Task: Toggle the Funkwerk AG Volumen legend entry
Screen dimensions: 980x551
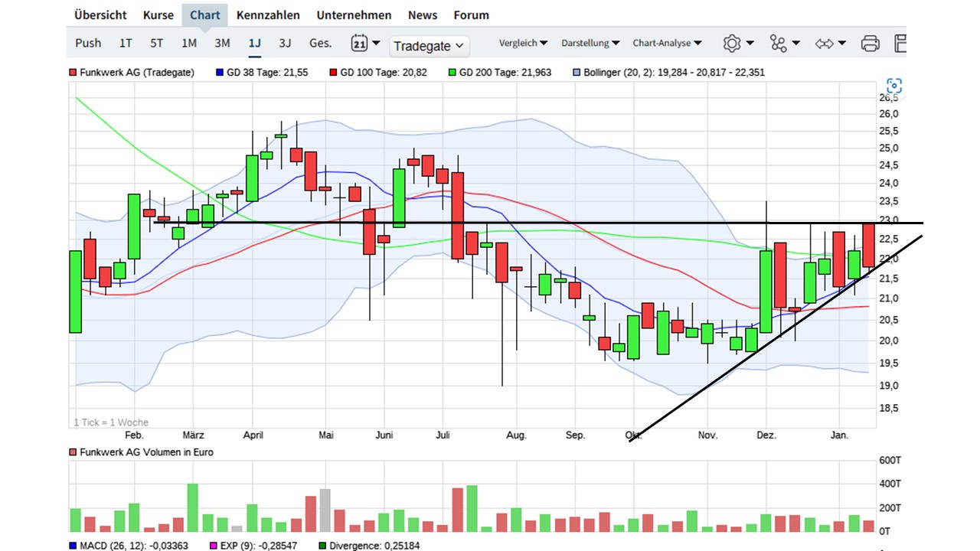Action: [x=141, y=452]
